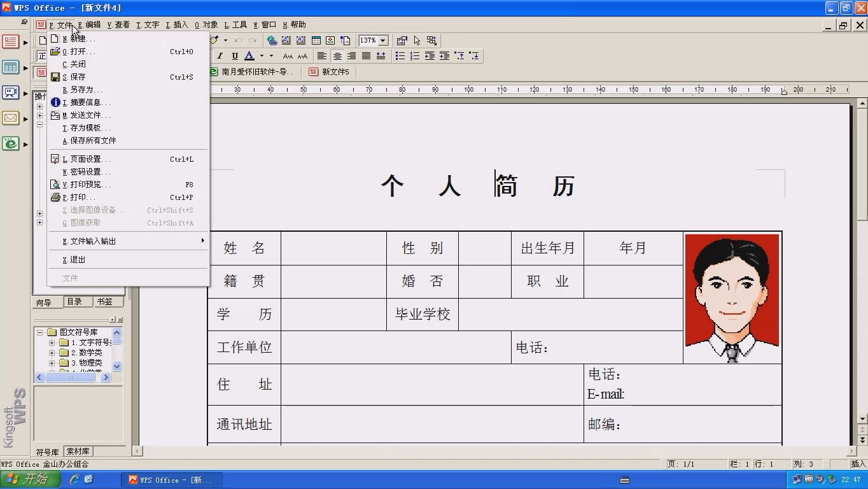Screen dimensions: 868x489
Task: Open the 查看 menu
Action: tap(118, 25)
